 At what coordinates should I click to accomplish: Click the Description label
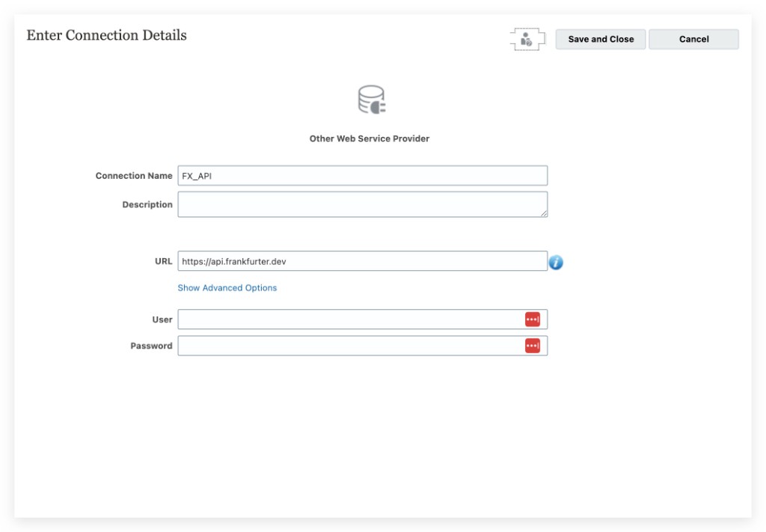pos(147,204)
